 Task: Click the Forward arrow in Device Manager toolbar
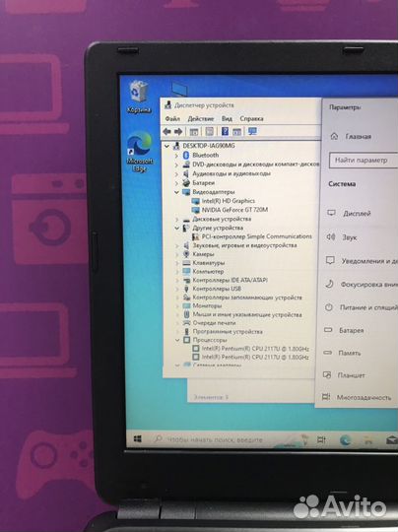click(178, 132)
